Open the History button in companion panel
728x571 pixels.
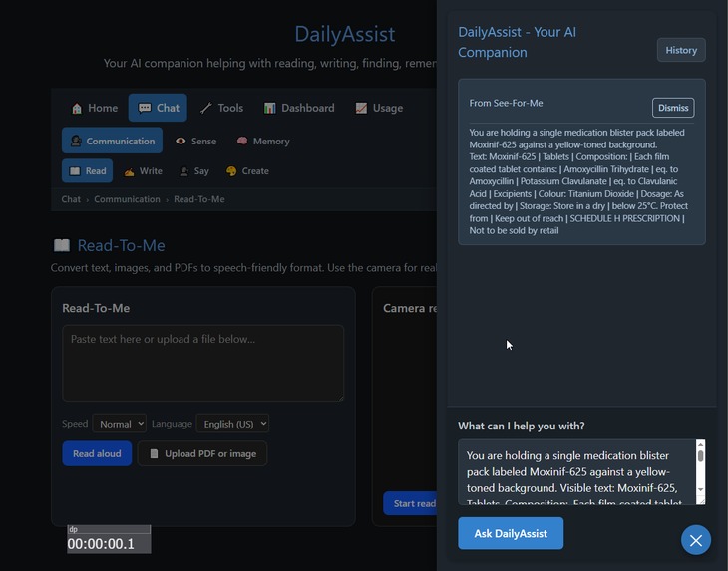point(681,50)
